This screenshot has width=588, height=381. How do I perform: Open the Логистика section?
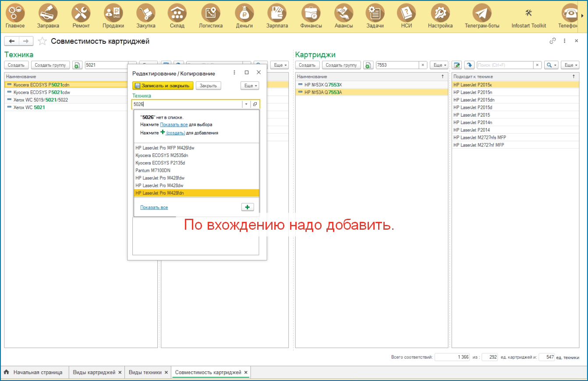(x=211, y=16)
